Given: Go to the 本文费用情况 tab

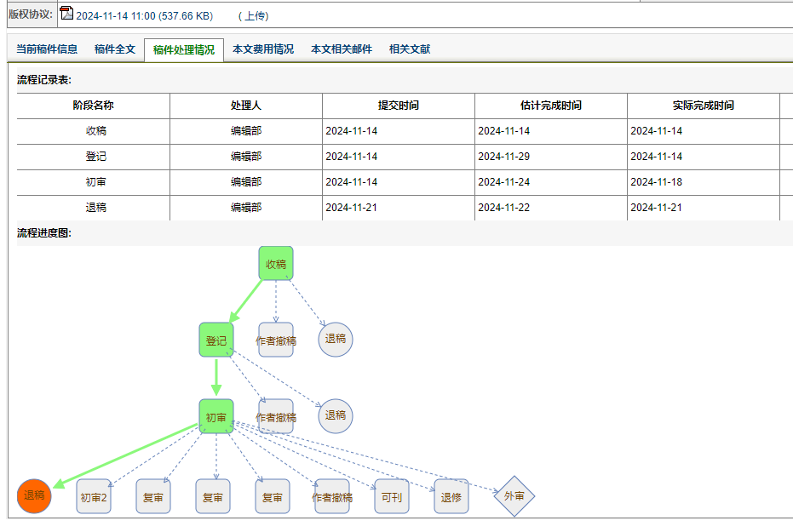Looking at the screenshot, I should coord(263,49).
